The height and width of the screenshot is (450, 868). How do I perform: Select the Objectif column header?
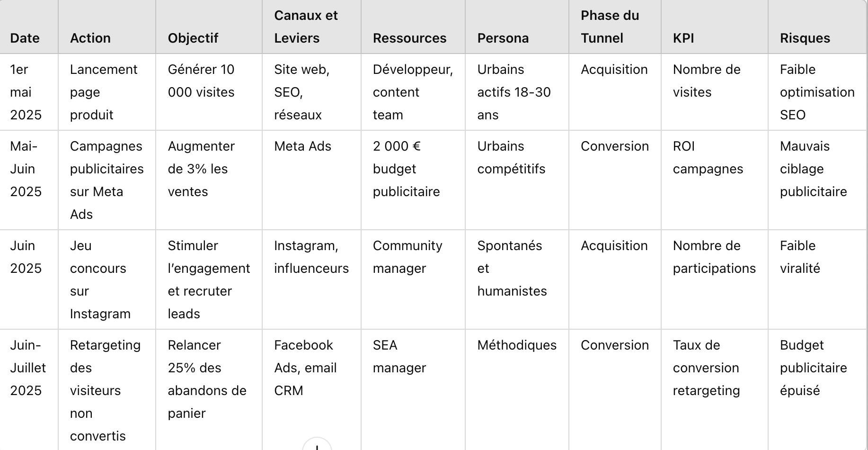click(193, 38)
